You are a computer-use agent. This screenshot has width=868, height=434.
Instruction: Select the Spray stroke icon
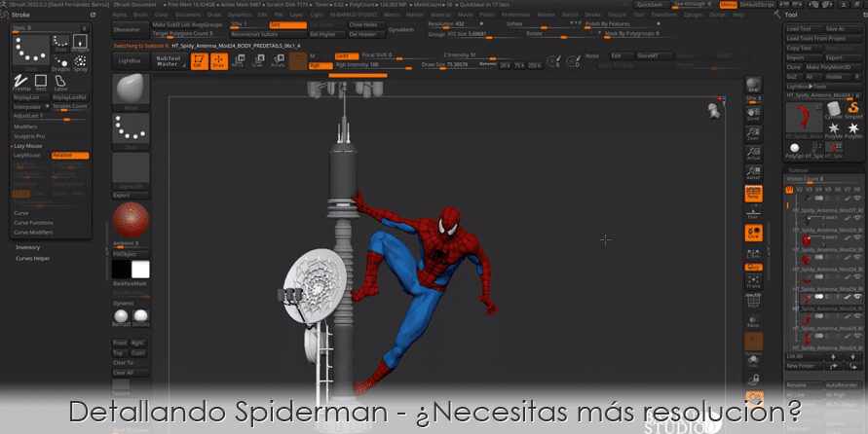[80, 62]
